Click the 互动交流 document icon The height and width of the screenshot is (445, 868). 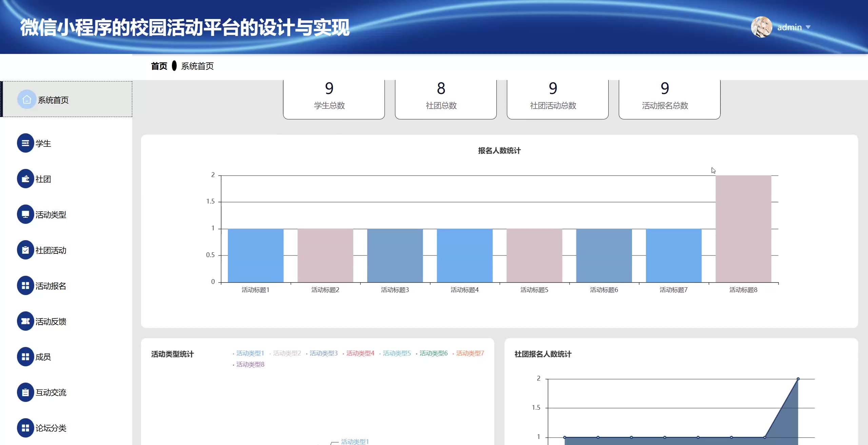pyautogui.click(x=25, y=392)
